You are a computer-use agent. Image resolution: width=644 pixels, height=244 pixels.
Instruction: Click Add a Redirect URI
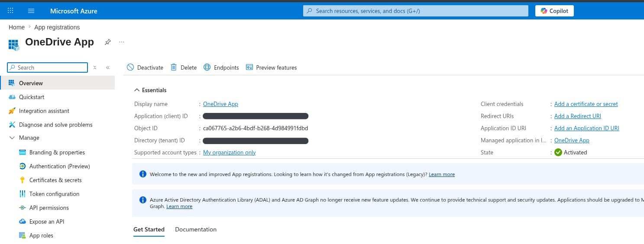pyautogui.click(x=578, y=116)
